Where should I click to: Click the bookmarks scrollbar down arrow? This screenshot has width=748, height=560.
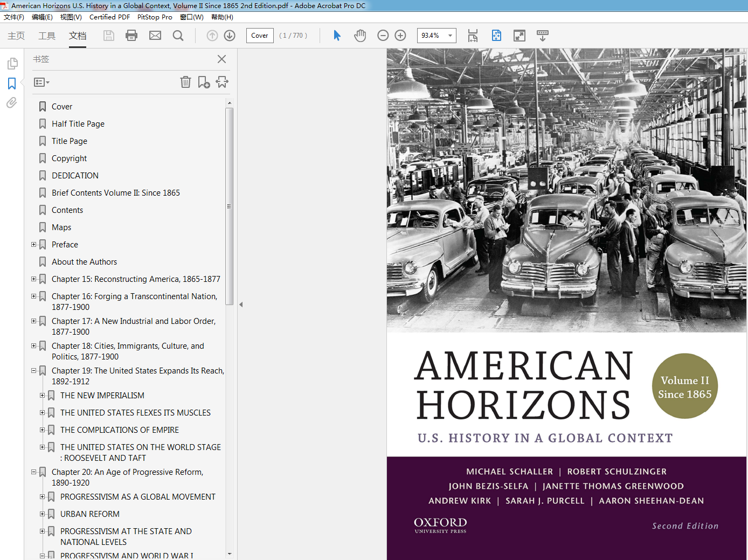click(x=230, y=554)
